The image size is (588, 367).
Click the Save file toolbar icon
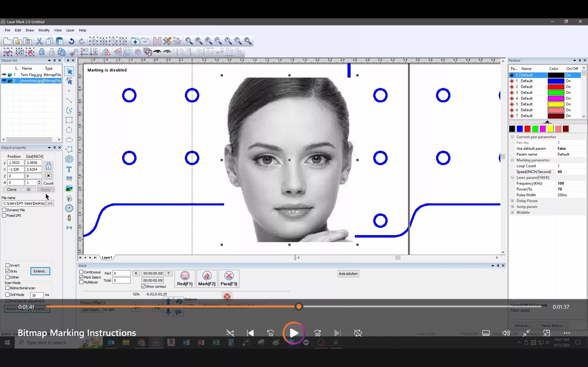point(28,41)
